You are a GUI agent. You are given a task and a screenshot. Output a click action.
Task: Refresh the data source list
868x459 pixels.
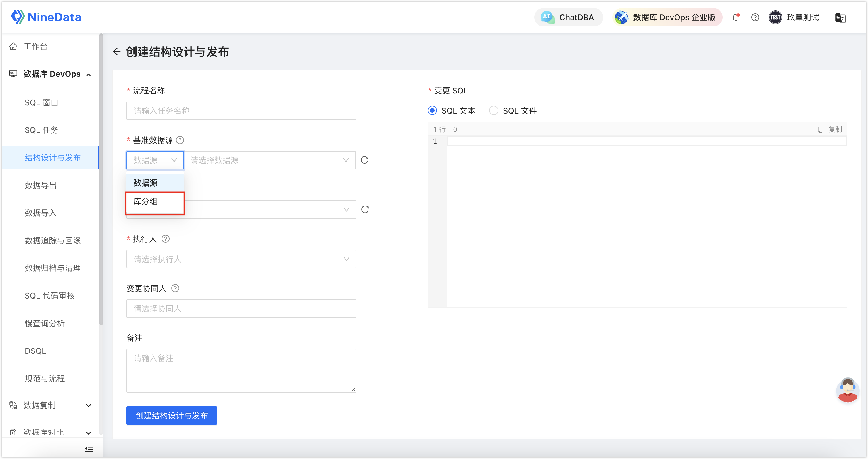[x=364, y=160]
